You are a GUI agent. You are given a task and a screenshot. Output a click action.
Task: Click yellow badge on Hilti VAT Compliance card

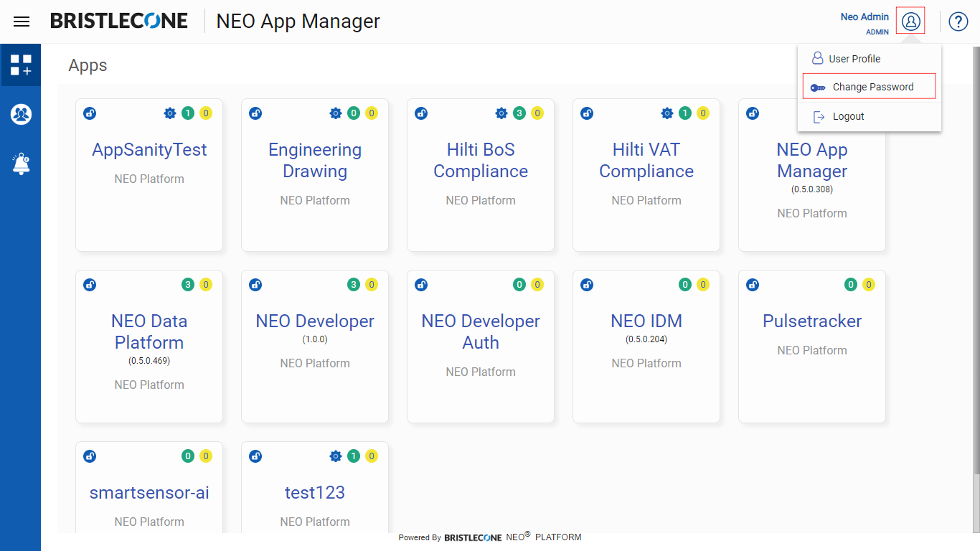(x=703, y=113)
